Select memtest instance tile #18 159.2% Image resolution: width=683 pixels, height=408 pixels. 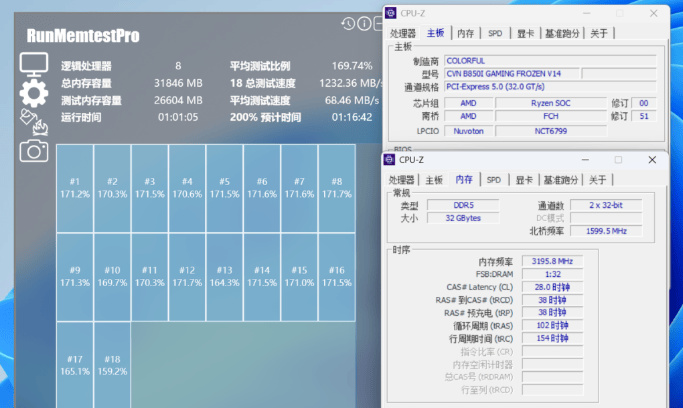(112, 365)
